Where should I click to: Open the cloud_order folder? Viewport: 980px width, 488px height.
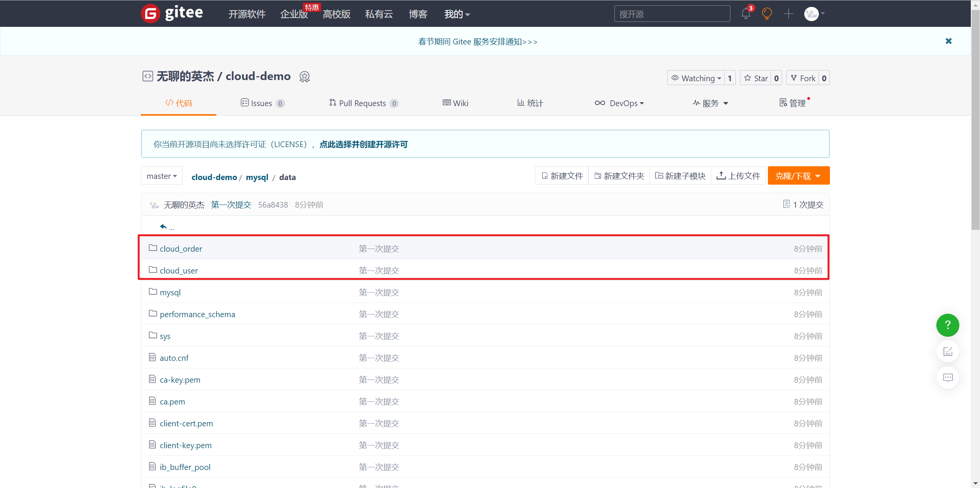(x=181, y=249)
